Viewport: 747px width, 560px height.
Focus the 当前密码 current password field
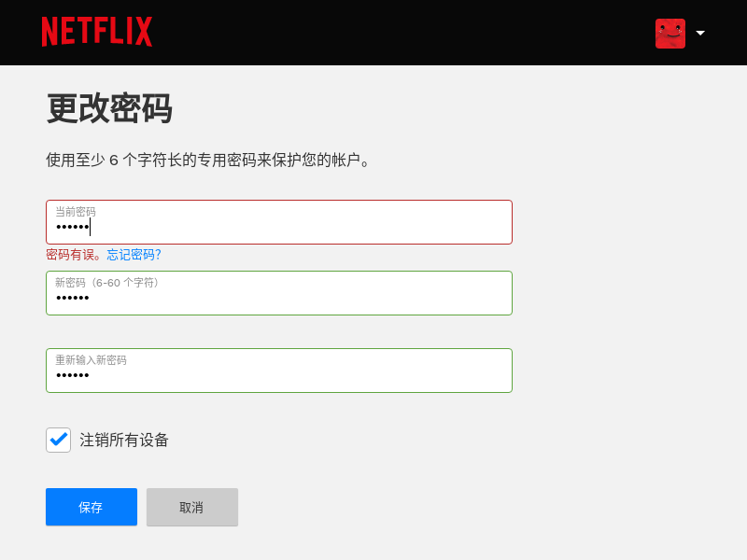click(x=279, y=222)
